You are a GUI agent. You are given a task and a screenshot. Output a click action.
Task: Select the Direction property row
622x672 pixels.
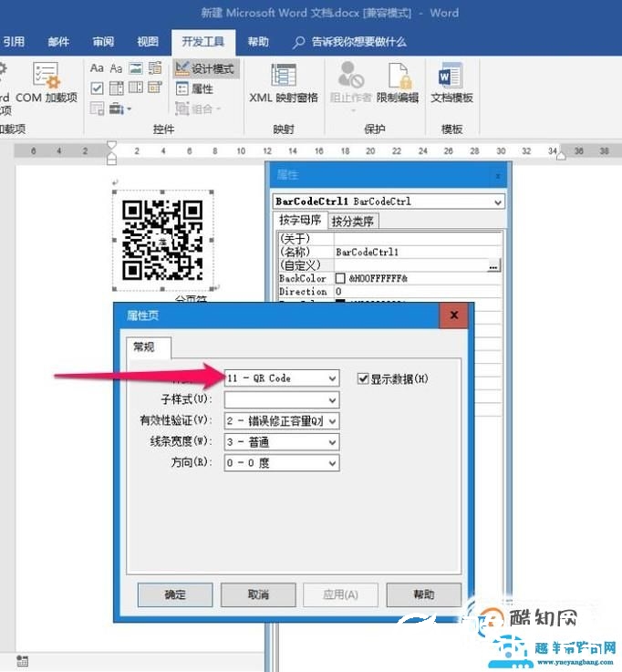click(x=389, y=292)
